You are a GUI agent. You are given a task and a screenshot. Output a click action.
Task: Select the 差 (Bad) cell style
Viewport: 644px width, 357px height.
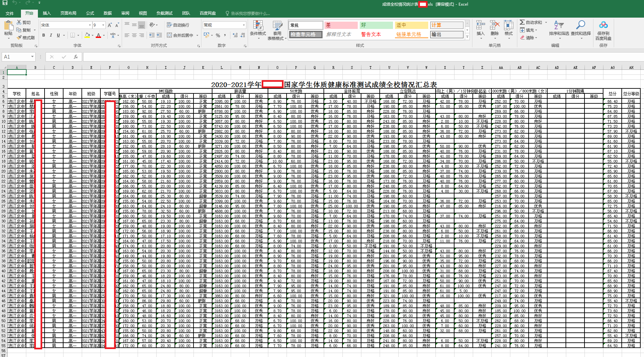pos(341,25)
